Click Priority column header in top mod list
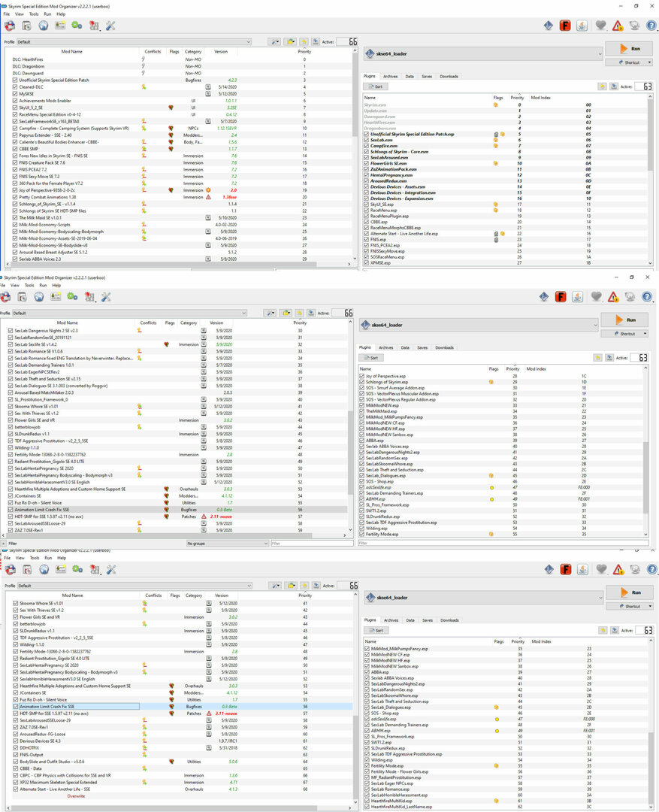This screenshot has width=659, height=812. click(x=304, y=51)
